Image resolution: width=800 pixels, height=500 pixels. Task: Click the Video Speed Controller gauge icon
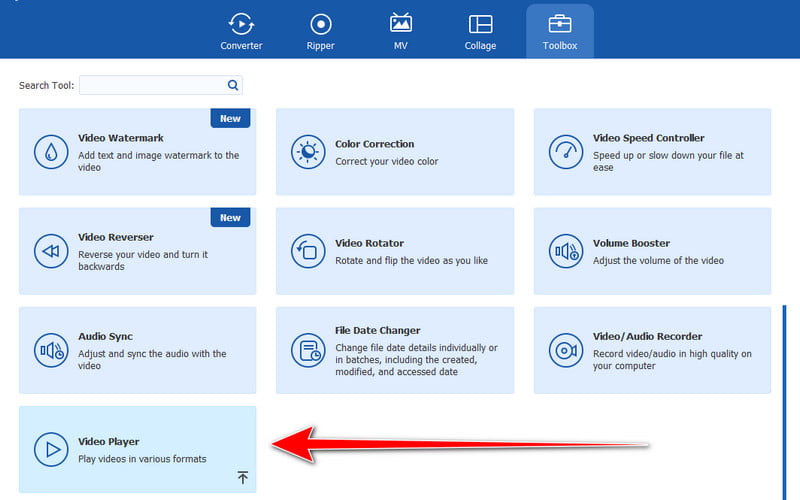coord(565,152)
